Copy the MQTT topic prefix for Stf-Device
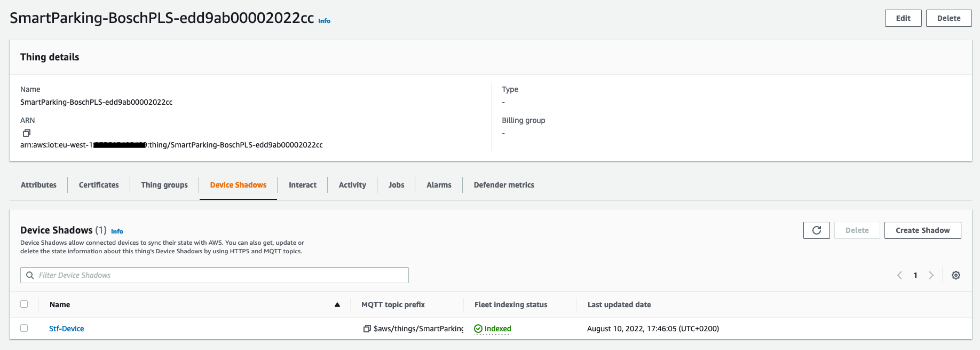980x350 pixels. point(367,329)
